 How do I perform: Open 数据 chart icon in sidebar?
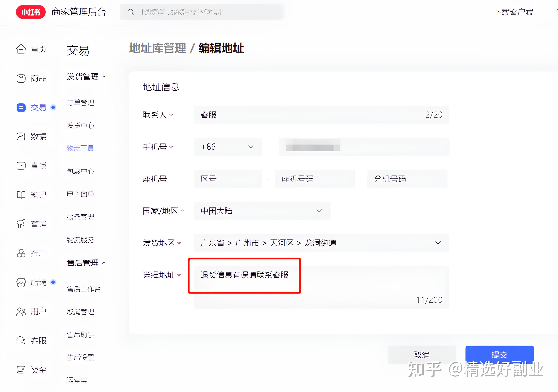click(x=21, y=136)
